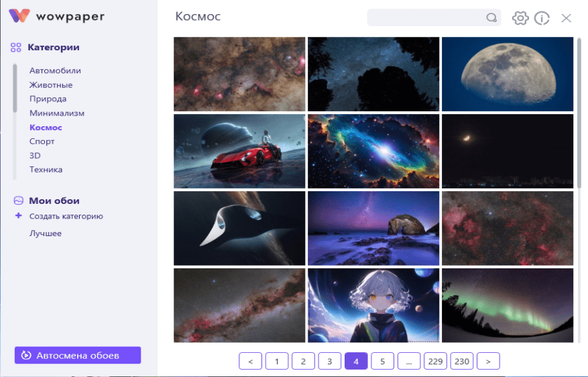Open the red sports car wallpaper
Image resolution: width=588 pixels, height=377 pixels.
tap(239, 151)
